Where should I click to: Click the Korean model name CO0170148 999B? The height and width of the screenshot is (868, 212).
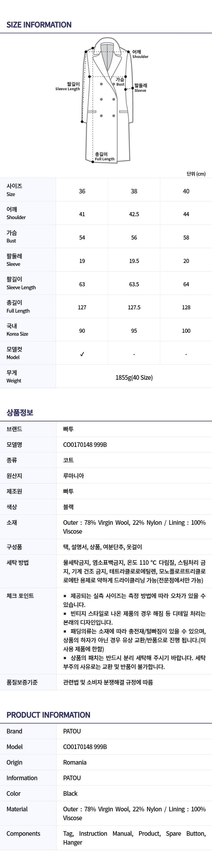tap(85, 444)
